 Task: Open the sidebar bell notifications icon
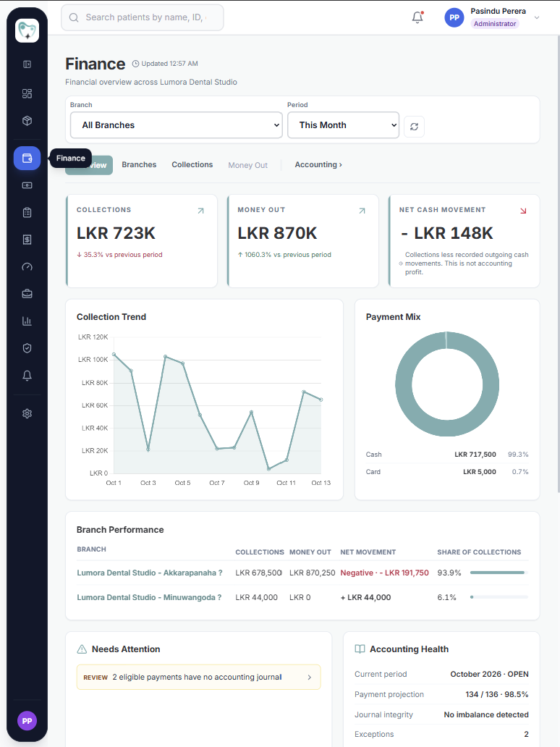click(x=27, y=376)
